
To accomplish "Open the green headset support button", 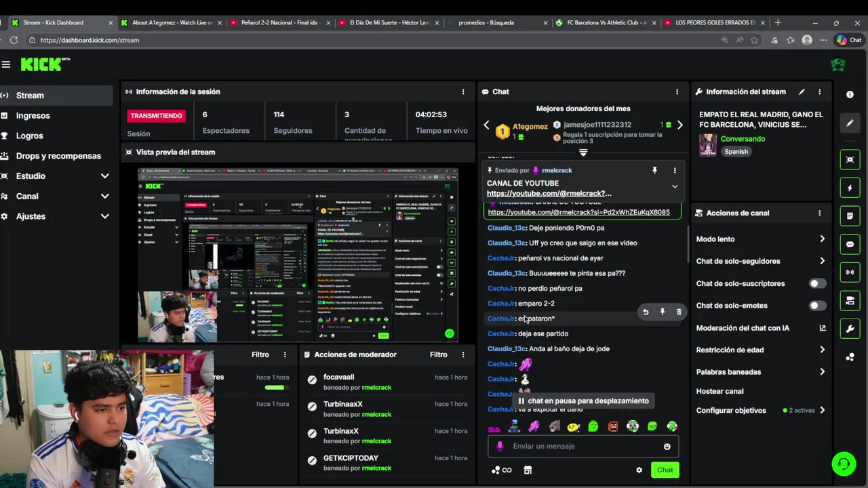I will click(844, 464).
